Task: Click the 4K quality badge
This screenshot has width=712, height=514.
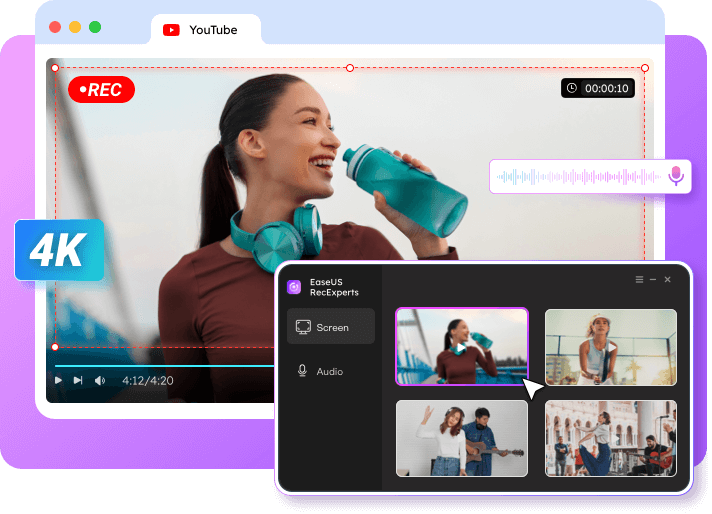Action: point(59,250)
